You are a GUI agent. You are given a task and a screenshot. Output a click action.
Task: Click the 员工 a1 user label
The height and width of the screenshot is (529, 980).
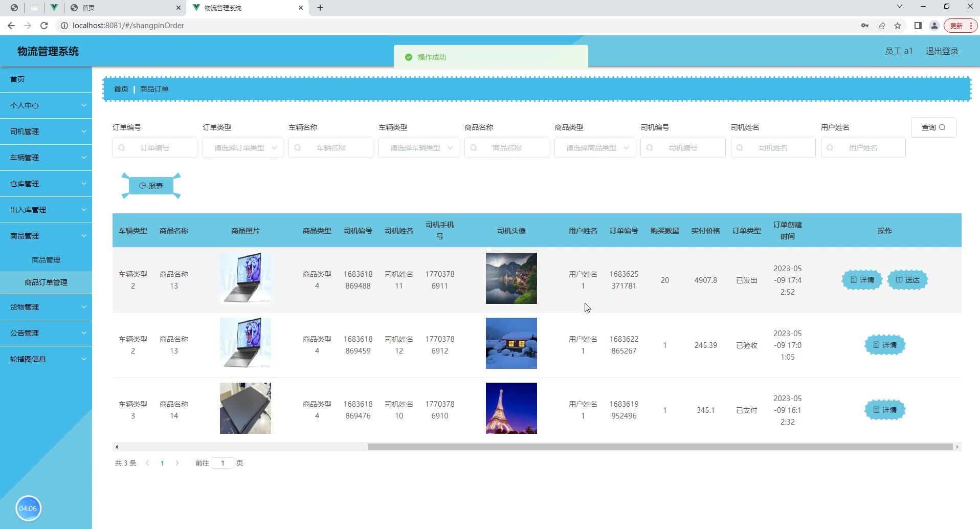[899, 51]
